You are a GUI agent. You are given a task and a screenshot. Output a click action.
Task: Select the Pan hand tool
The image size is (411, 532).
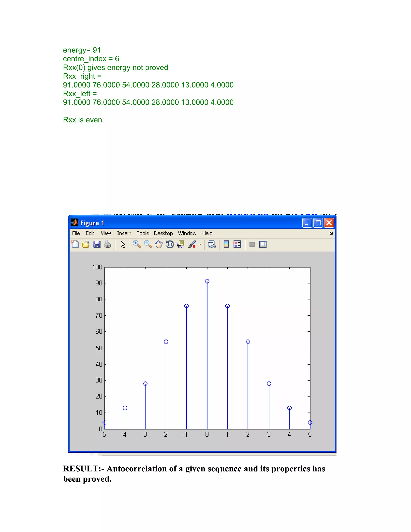click(x=159, y=244)
